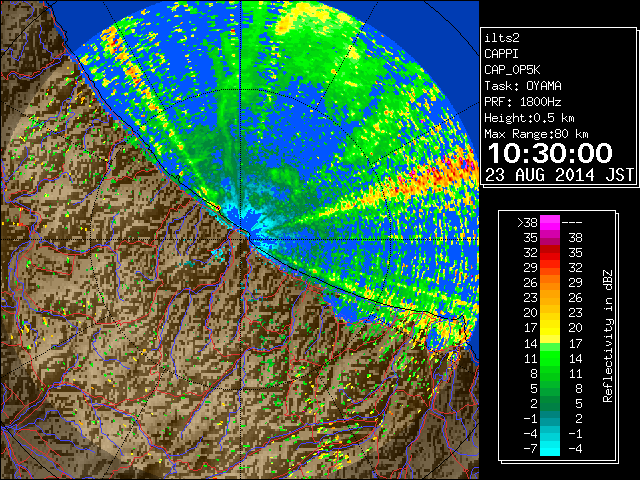Image resolution: width=640 pixels, height=480 pixels.
Task: Click the 10:30:00 time stamp
Action: (x=550, y=153)
